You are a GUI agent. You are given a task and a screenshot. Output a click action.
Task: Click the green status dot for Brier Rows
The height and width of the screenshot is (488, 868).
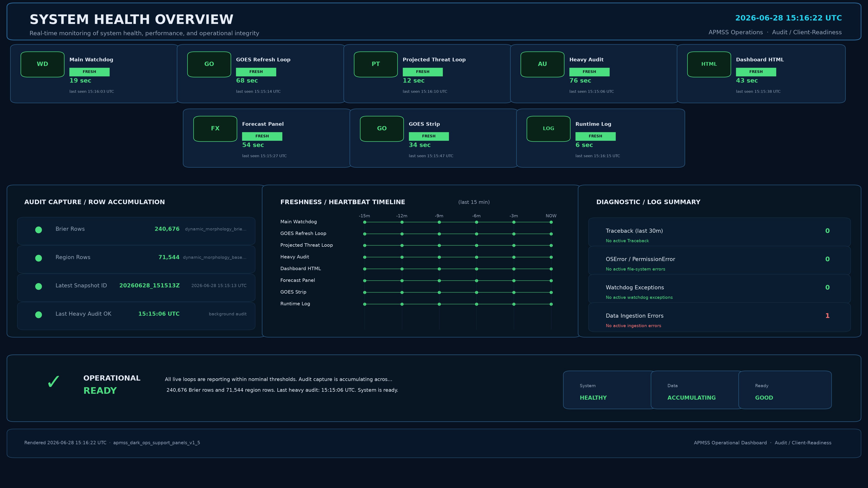[38, 230]
